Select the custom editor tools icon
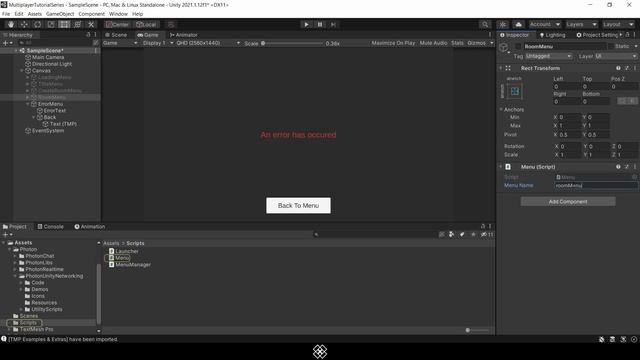 [x=91, y=24]
